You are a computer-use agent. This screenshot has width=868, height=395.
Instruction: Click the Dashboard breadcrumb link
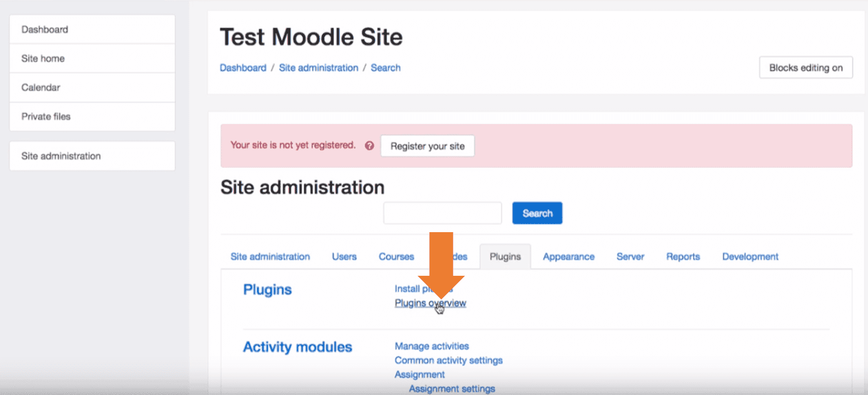click(x=243, y=68)
